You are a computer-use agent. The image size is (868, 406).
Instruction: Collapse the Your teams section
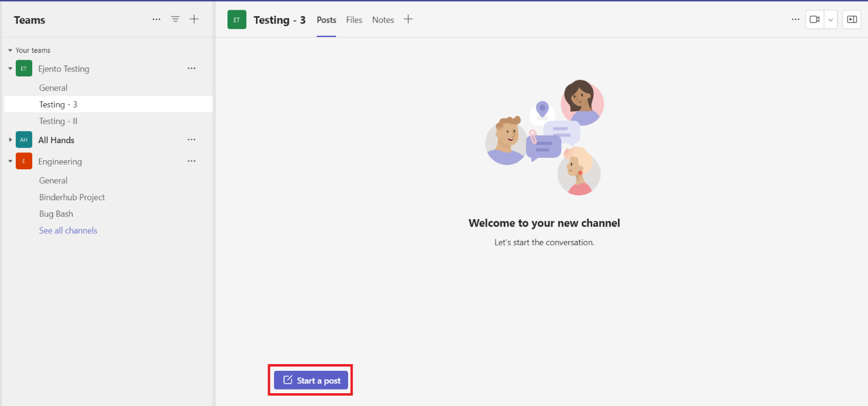(10, 50)
